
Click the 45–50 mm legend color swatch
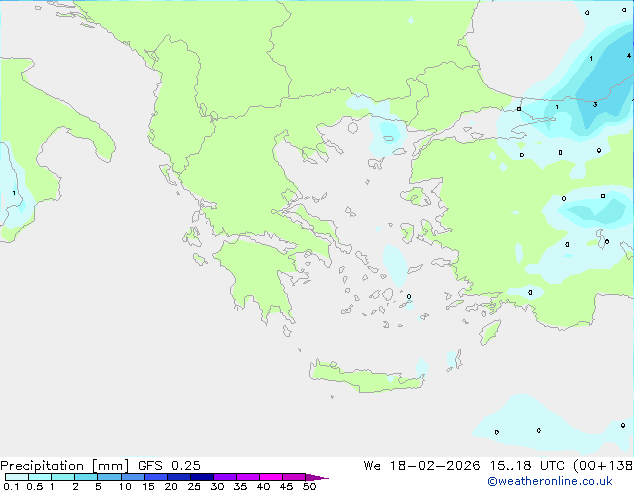[x=294, y=477]
